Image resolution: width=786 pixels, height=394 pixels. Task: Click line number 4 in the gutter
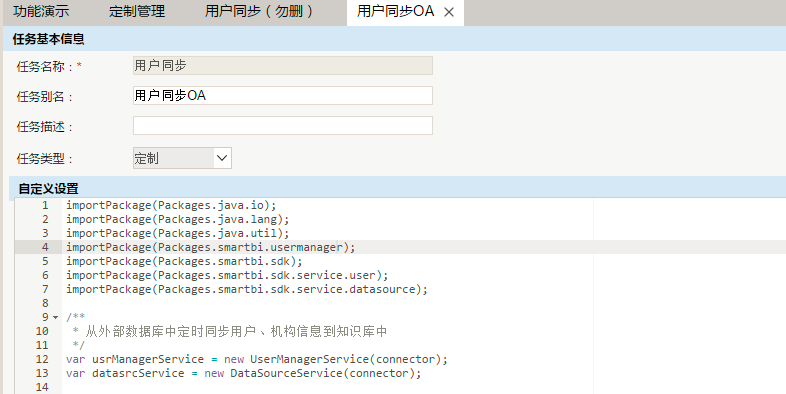coord(45,247)
